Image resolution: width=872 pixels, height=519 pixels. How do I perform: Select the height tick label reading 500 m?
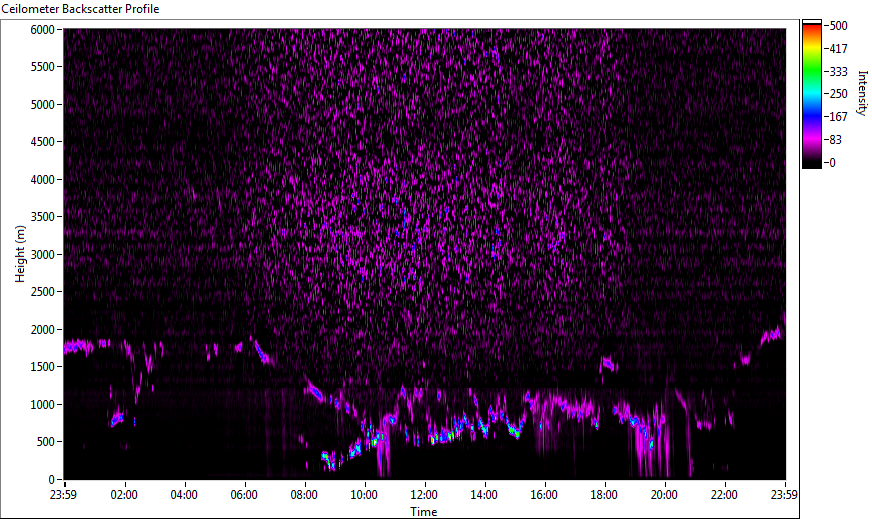tap(46, 442)
